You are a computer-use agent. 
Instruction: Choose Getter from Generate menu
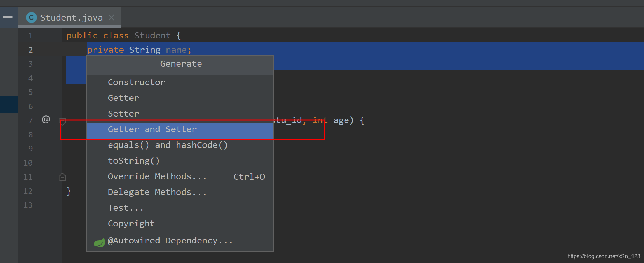(x=180, y=98)
